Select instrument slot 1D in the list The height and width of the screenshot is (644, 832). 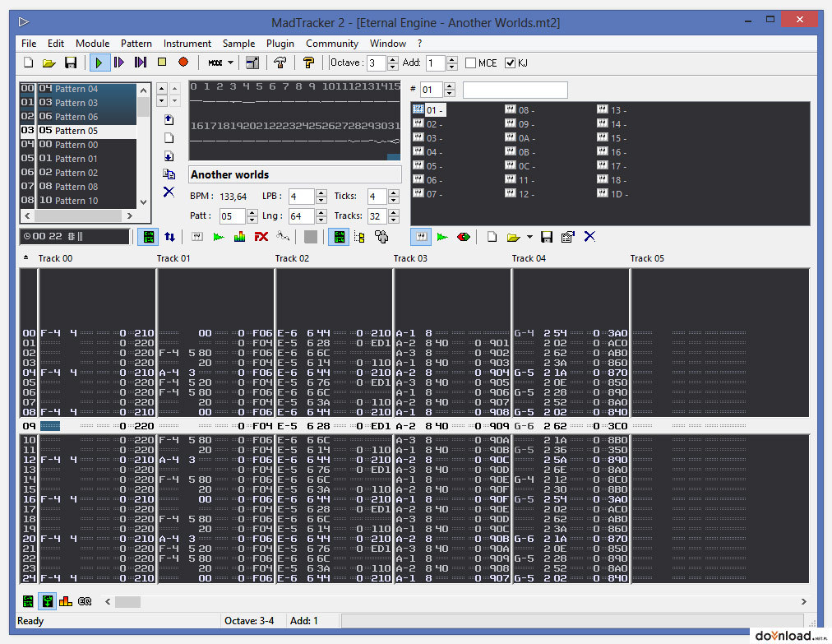[612, 194]
